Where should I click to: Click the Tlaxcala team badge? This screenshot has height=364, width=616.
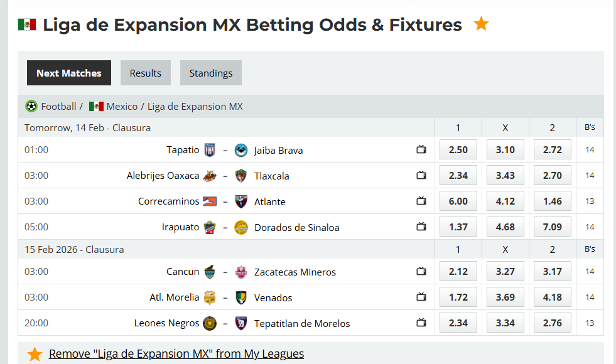pos(241,175)
